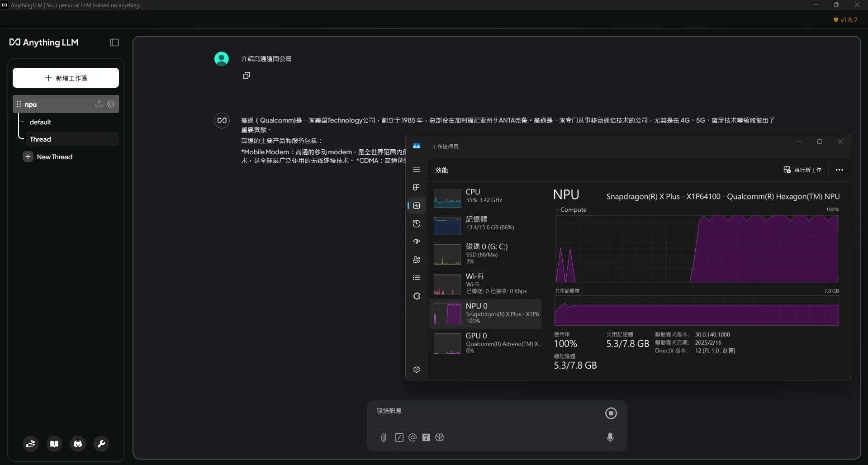Close the Task Manager window
This screenshot has width=868, height=465.
pos(840,142)
